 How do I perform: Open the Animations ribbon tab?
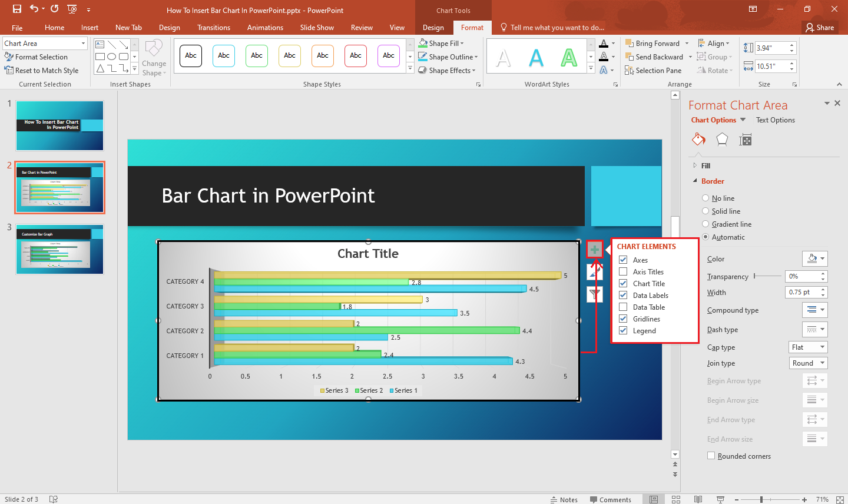pos(265,27)
